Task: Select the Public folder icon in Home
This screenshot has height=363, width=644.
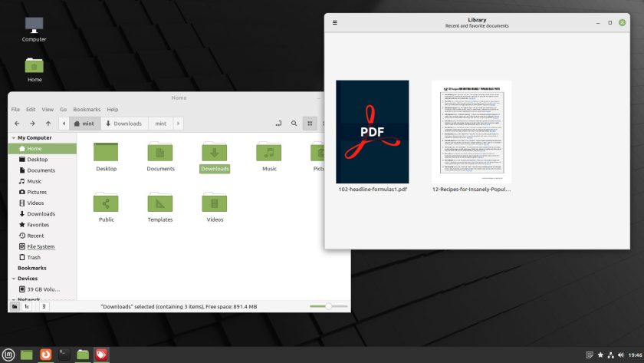Action: pyautogui.click(x=106, y=203)
